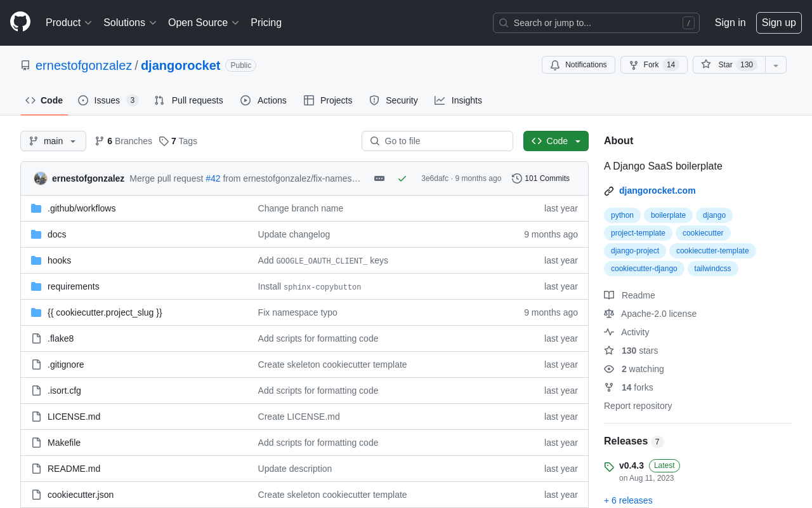Click the GitHub logo icon

[20, 22]
